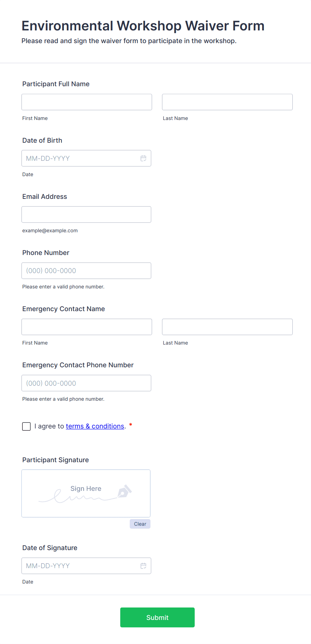Click the Participant Signature label

[x=56, y=460]
